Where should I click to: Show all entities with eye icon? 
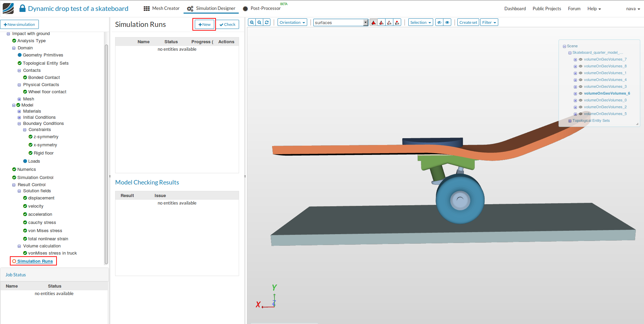pyautogui.click(x=447, y=22)
